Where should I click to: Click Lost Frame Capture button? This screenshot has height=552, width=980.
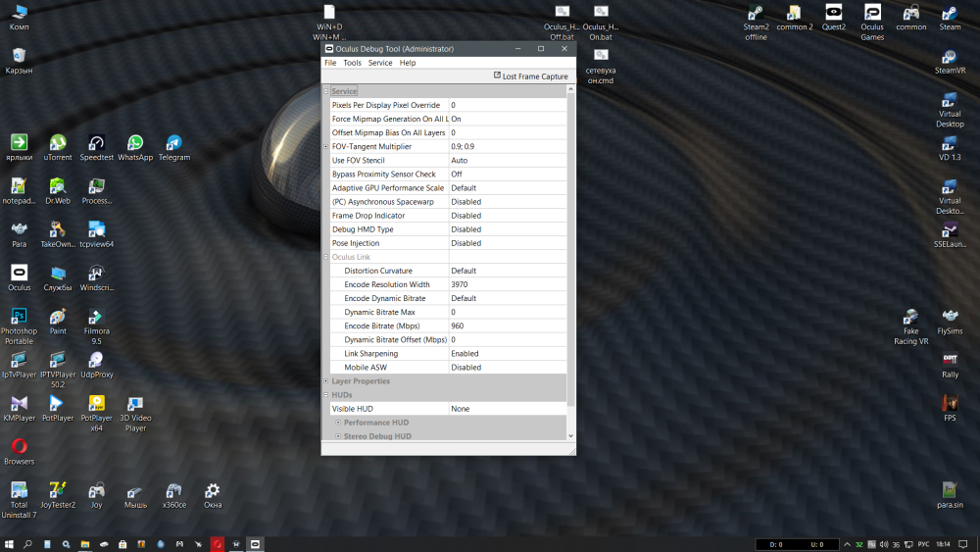coord(530,76)
